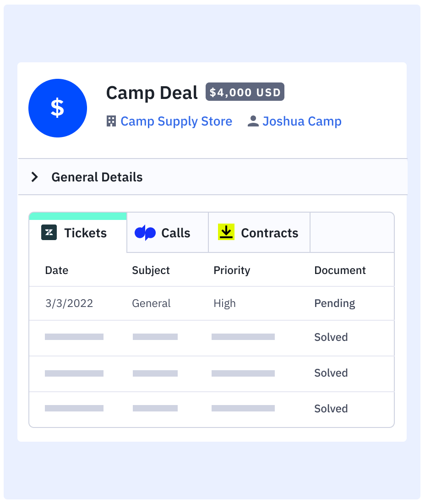Click the Subject column header
Viewport: 425px width, 504px height.
(151, 270)
